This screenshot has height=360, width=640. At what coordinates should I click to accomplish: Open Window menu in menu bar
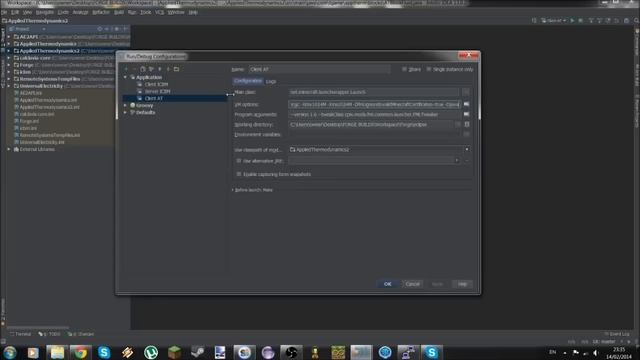tap(176, 12)
